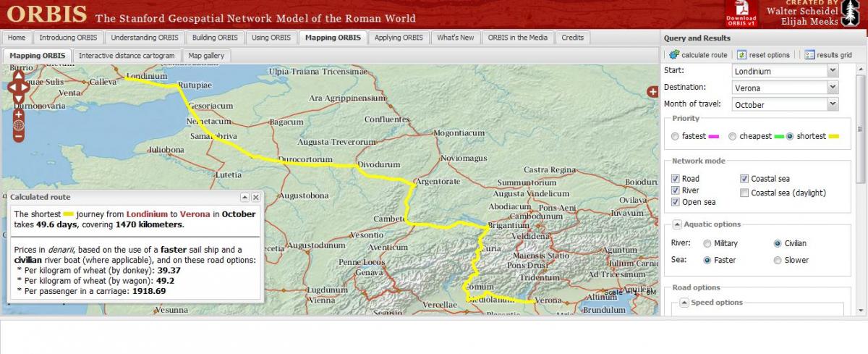The width and height of the screenshot is (868, 354).
Task: Click Durocortorum label on the map
Action: pos(305,159)
